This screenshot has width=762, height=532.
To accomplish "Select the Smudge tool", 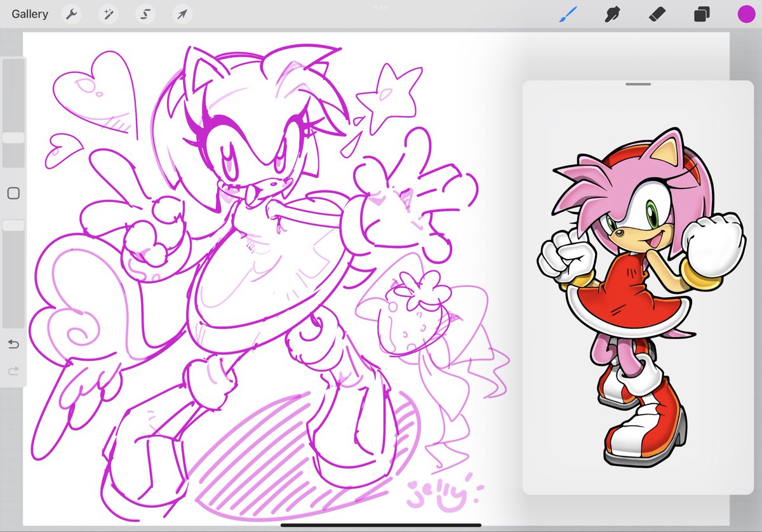I will (612, 14).
